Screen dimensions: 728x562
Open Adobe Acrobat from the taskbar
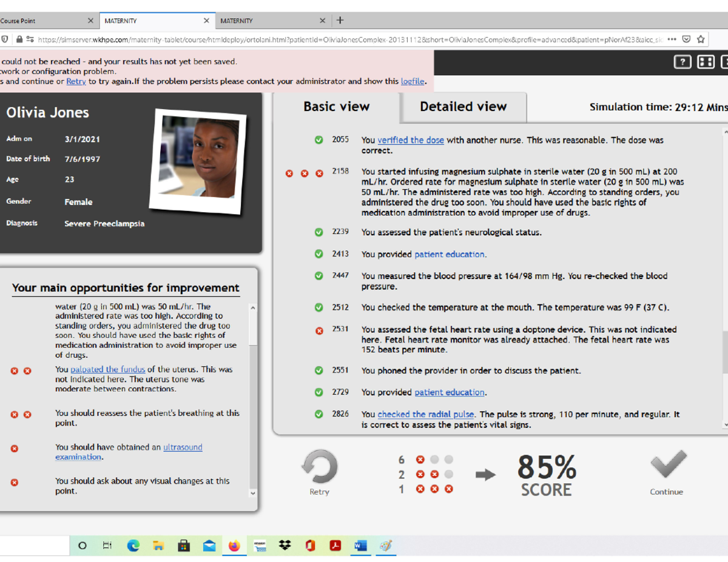[x=335, y=546]
